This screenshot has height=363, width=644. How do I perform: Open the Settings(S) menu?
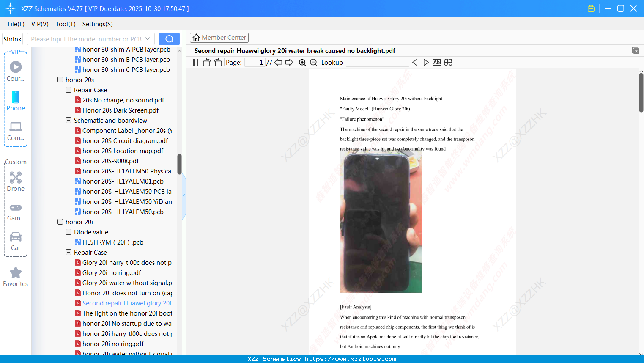(x=98, y=24)
